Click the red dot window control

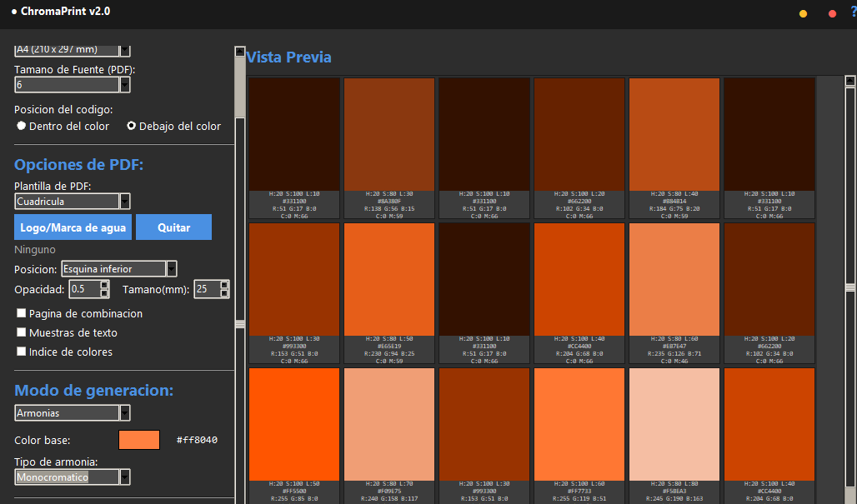click(x=832, y=13)
